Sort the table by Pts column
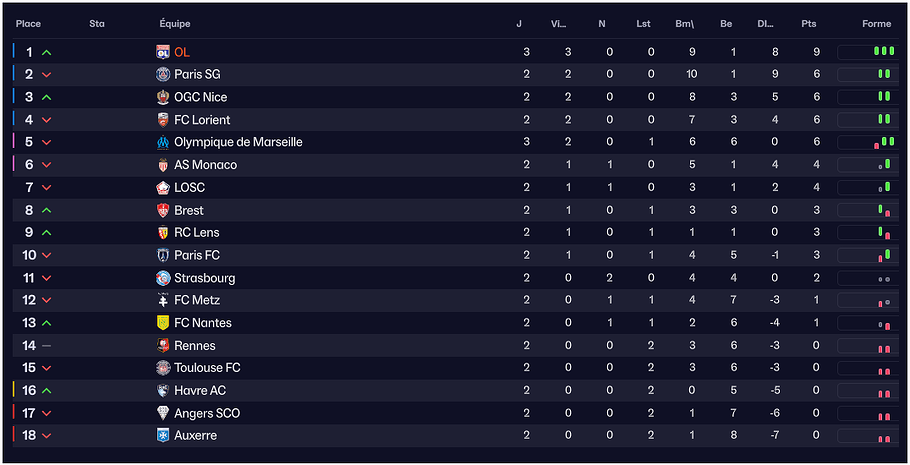This screenshot has height=465, width=910. [808, 24]
